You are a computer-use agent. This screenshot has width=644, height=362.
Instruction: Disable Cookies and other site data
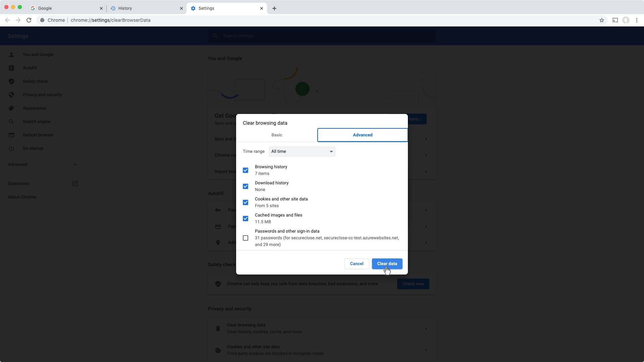246,202
